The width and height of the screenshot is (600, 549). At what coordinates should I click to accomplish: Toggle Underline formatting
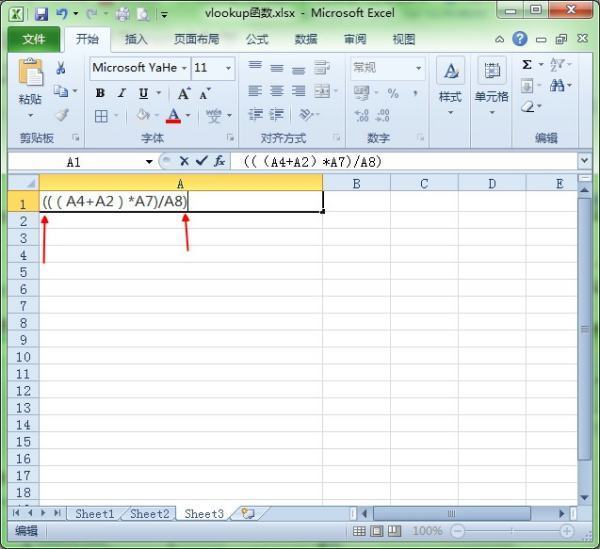click(143, 93)
